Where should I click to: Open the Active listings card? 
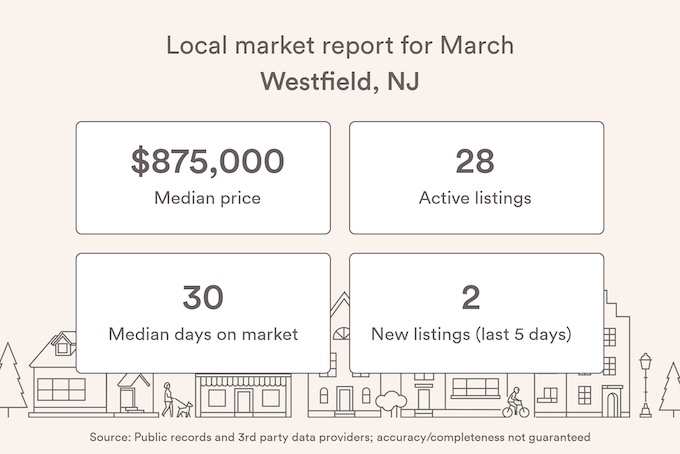tap(477, 178)
